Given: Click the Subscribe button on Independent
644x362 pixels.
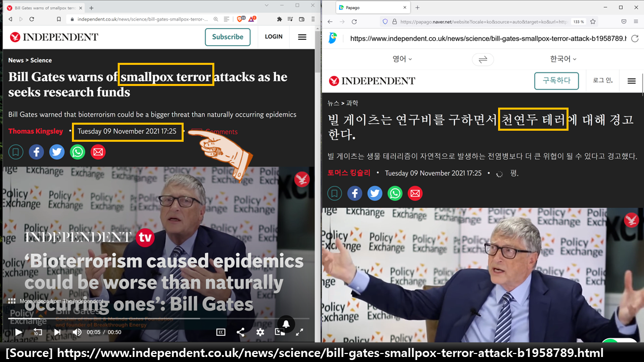Looking at the screenshot, I should tap(227, 37).
